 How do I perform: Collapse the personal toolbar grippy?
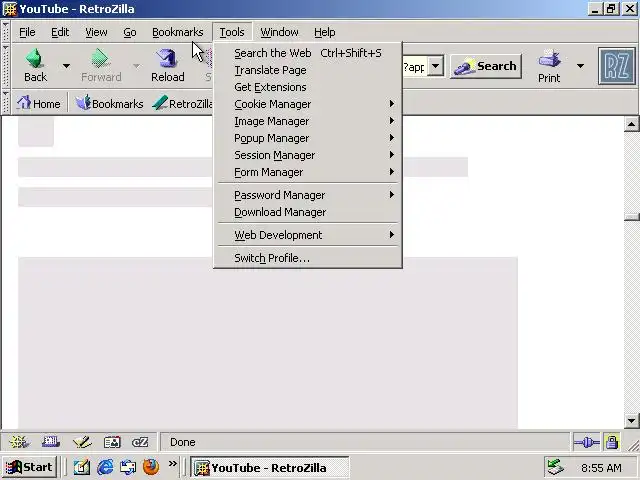pyautogui.click(x=6, y=102)
